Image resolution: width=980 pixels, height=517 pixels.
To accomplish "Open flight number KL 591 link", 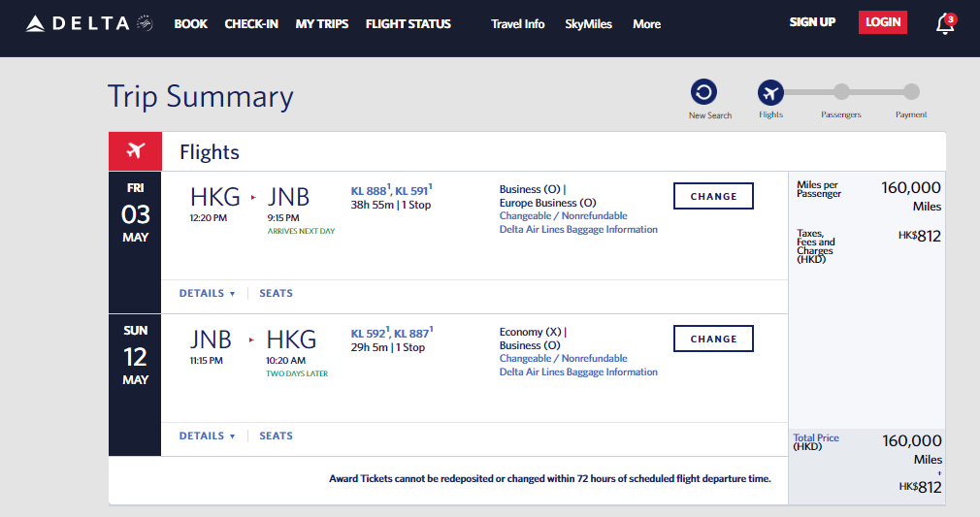I will [413, 190].
